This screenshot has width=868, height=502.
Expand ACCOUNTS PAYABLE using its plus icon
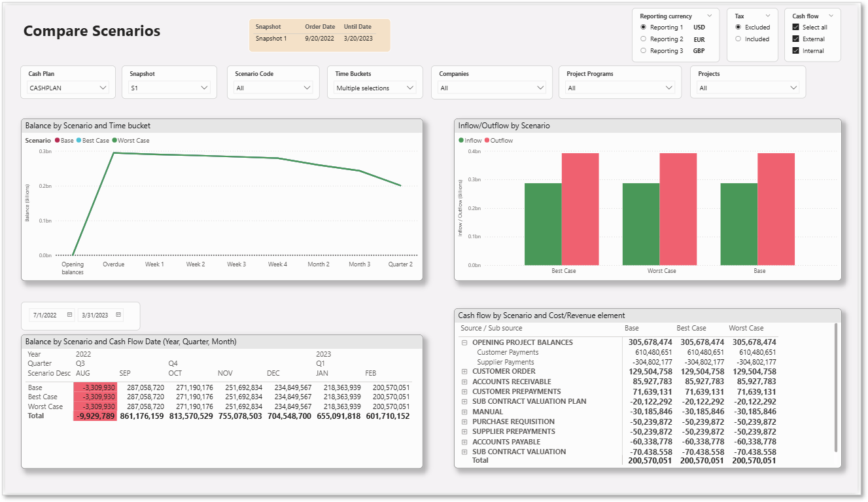(x=464, y=442)
